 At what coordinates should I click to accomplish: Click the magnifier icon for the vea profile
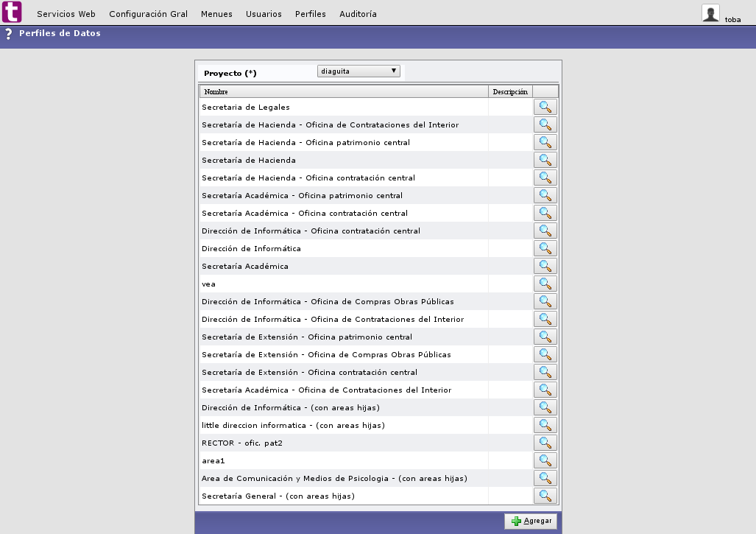(545, 283)
